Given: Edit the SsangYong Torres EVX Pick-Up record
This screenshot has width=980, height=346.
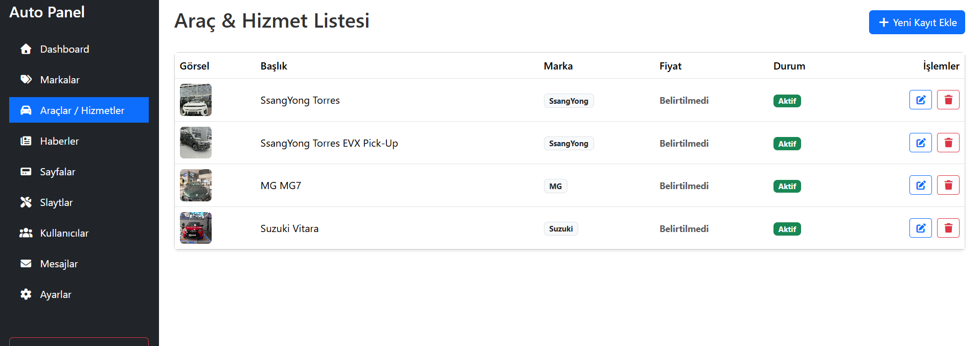Looking at the screenshot, I should 920,143.
